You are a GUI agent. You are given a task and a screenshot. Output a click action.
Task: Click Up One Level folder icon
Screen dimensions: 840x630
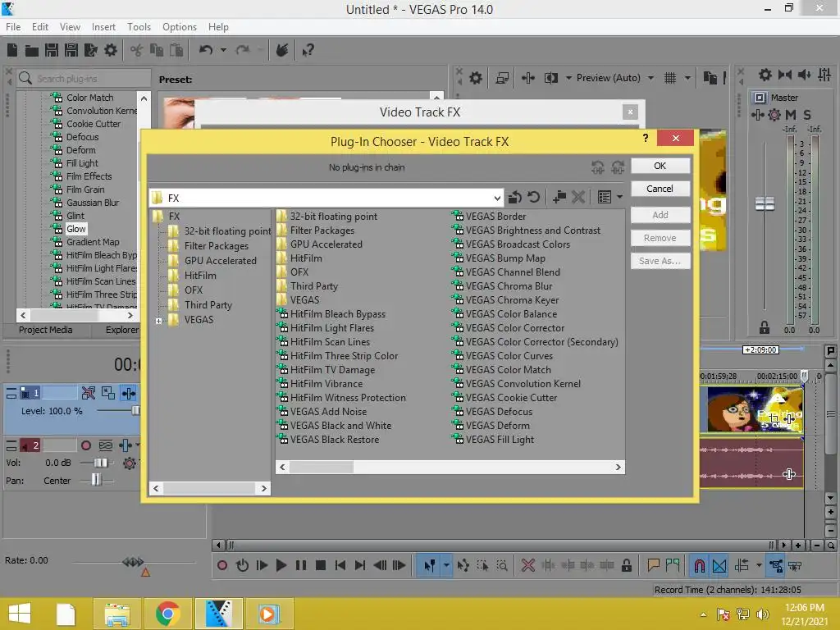(x=515, y=197)
